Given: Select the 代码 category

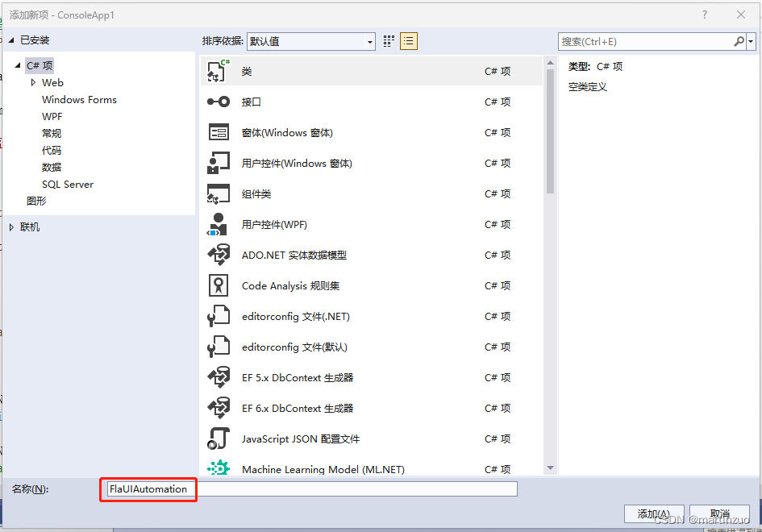Looking at the screenshot, I should pyautogui.click(x=52, y=150).
